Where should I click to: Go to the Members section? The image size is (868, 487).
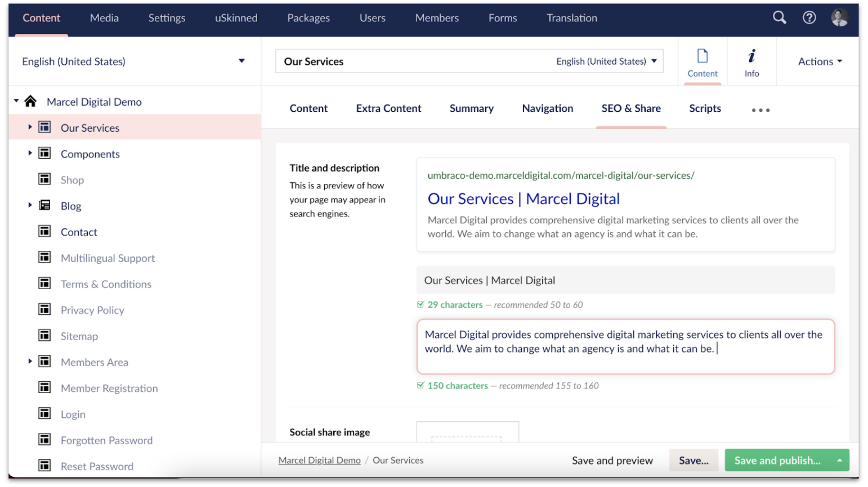437,18
